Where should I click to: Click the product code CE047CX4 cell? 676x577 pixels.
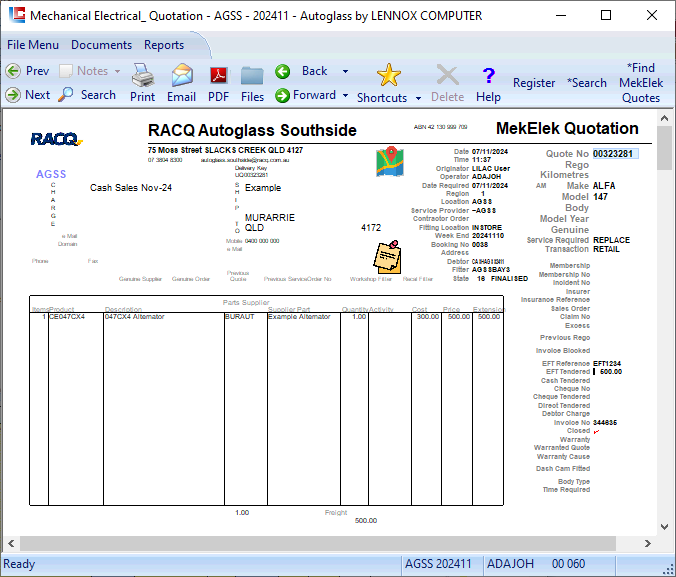(x=76, y=317)
